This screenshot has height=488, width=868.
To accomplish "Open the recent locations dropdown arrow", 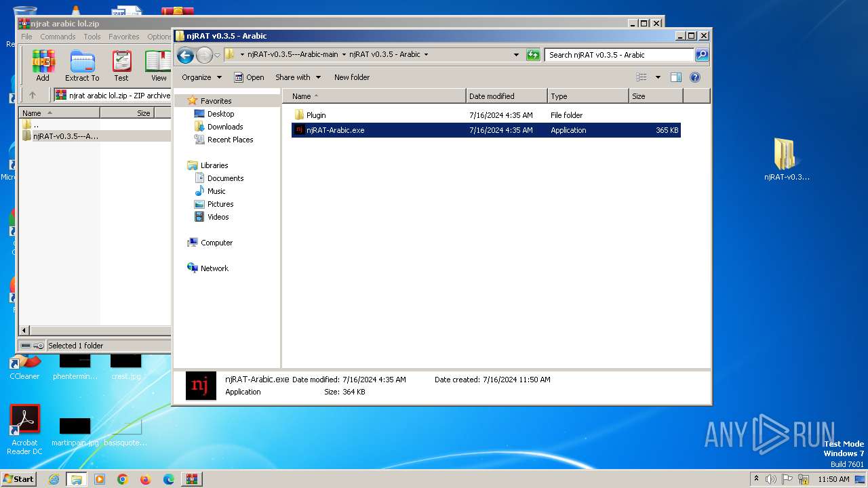I will coord(217,55).
